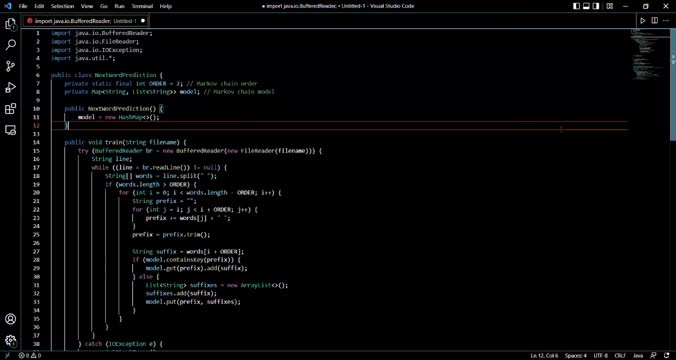Screen dimensions: 676x360
Task: Open the Explorer view in activity bar
Action: click(x=10, y=24)
